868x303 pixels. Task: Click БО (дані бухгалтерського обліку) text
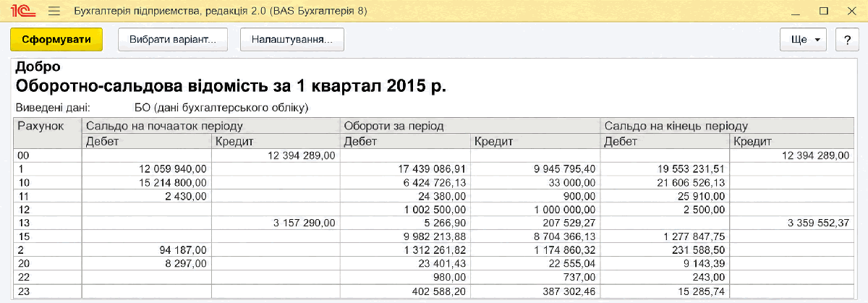222,108
